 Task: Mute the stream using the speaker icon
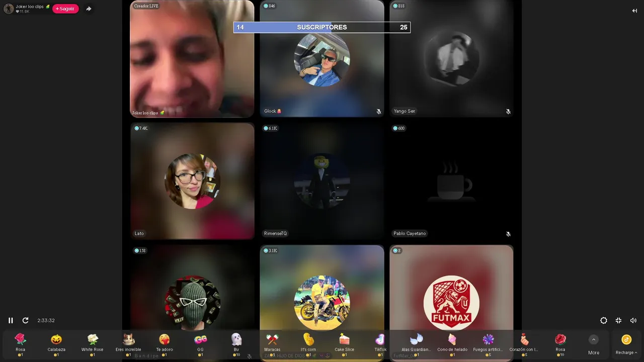633,320
